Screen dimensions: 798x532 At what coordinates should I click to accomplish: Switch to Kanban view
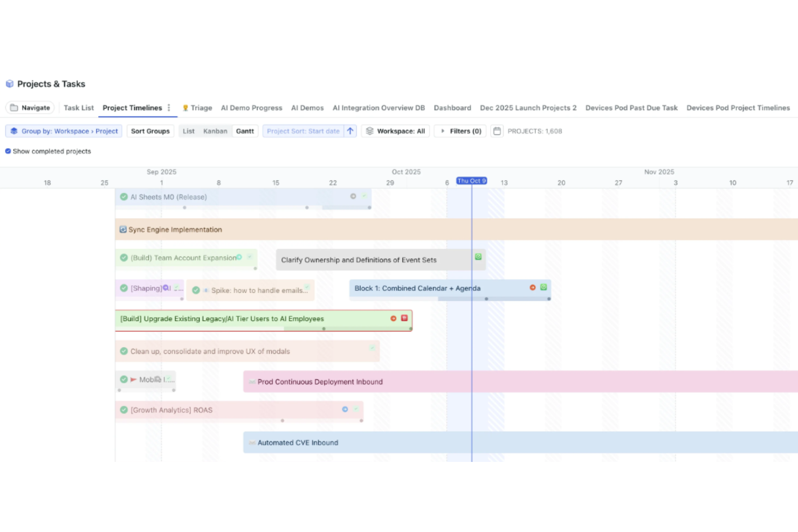[215, 131]
